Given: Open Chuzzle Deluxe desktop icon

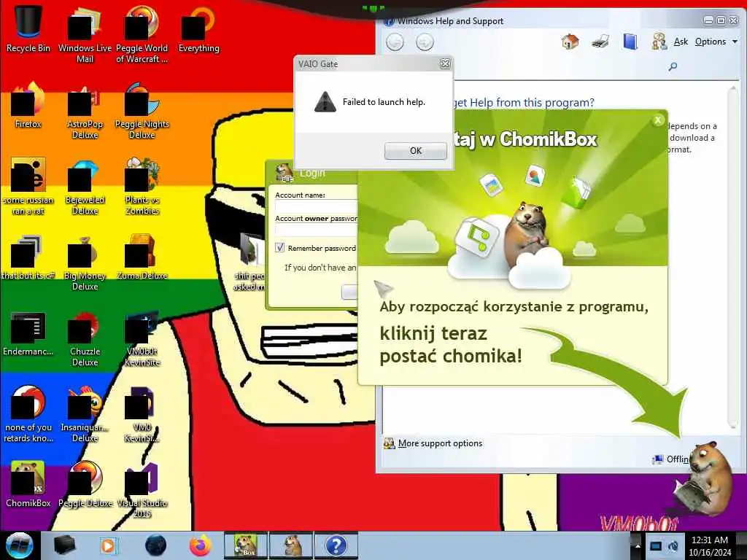Looking at the screenshot, I should (x=85, y=338).
